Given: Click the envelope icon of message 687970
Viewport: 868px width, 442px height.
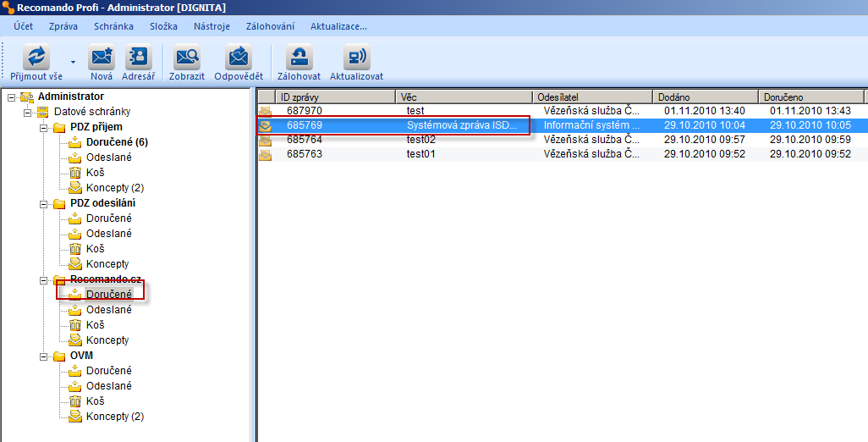Looking at the screenshot, I should click(x=266, y=111).
